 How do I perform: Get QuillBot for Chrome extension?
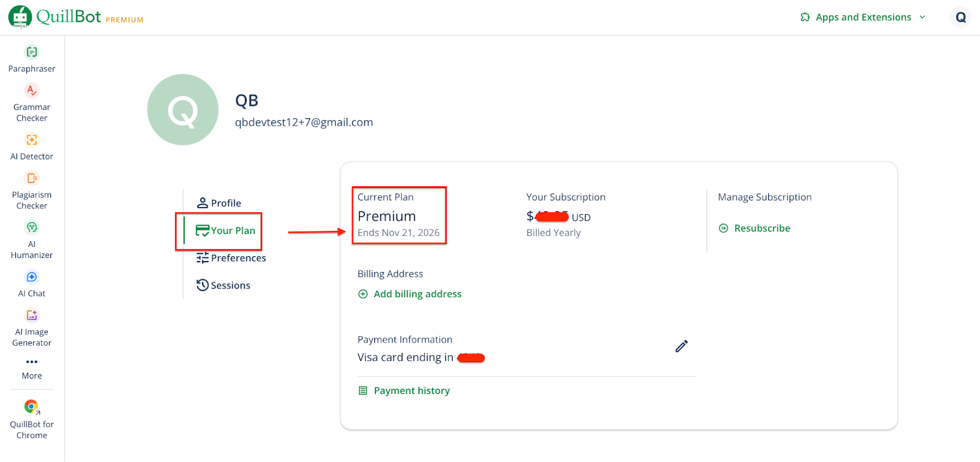31,417
